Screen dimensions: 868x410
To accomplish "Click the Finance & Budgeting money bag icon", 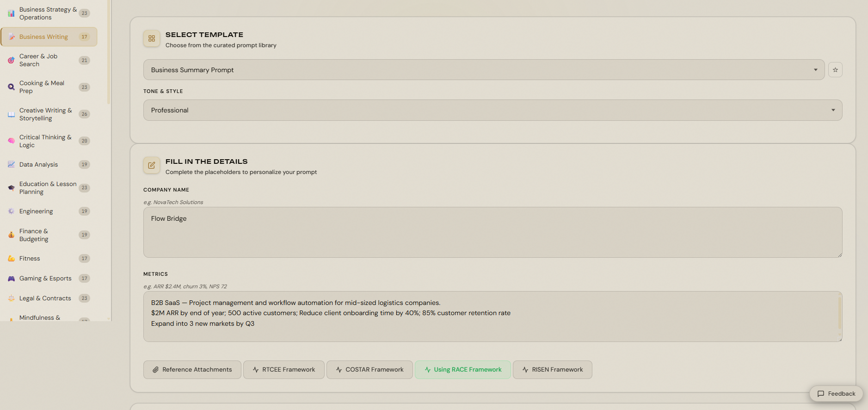I will coord(11,235).
